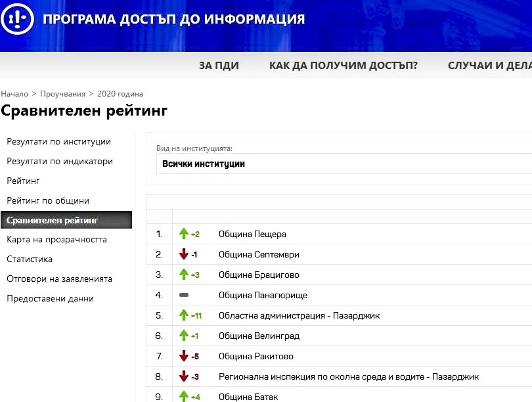Click the Община Ракитово name

256,356
